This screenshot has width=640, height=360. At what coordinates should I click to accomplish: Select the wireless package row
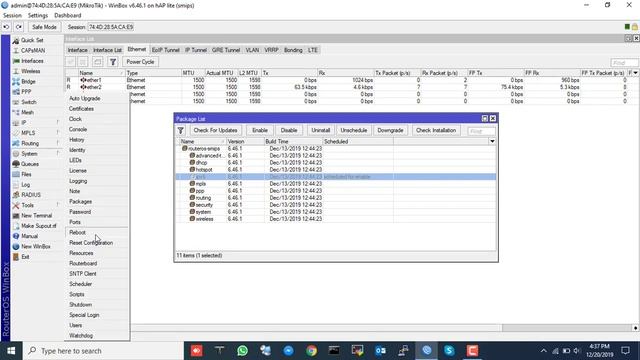(x=336, y=219)
